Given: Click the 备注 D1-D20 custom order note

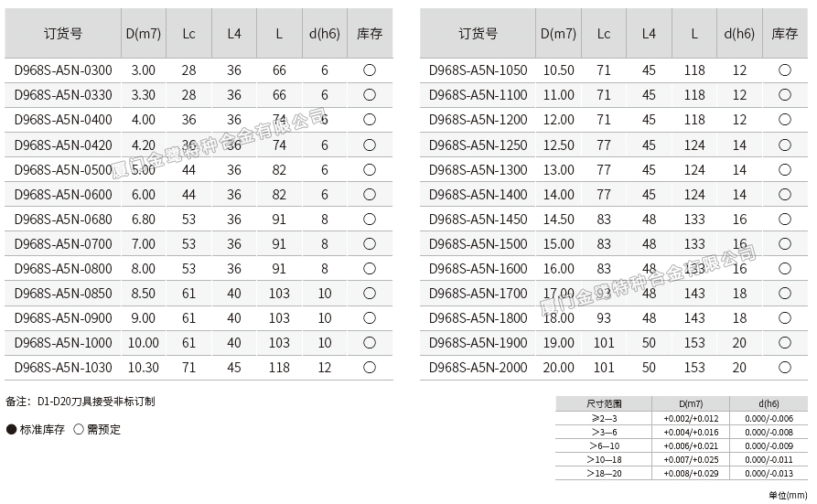Looking at the screenshot, I should click(x=81, y=402).
